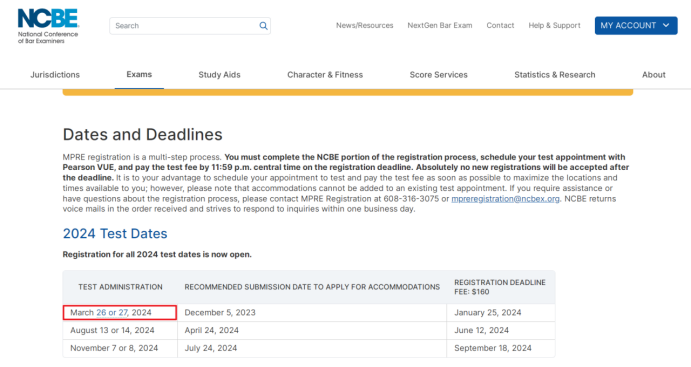Open Character & Fitness menu
Screen dimensions: 691x367
click(325, 75)
